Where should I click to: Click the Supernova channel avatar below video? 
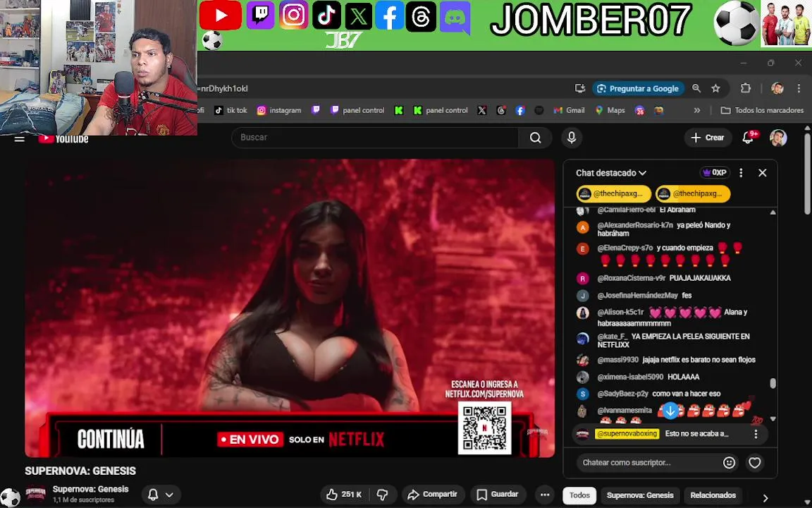pos(36,493)
